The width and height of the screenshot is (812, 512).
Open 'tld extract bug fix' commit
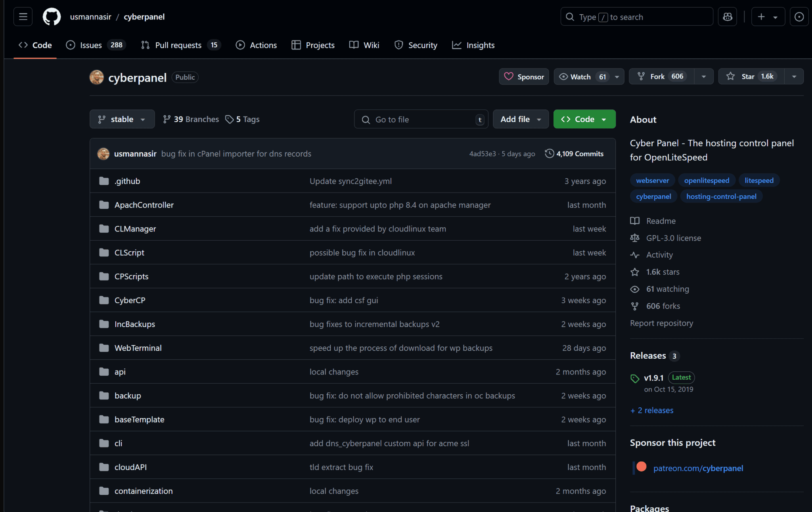click(341, 467)
